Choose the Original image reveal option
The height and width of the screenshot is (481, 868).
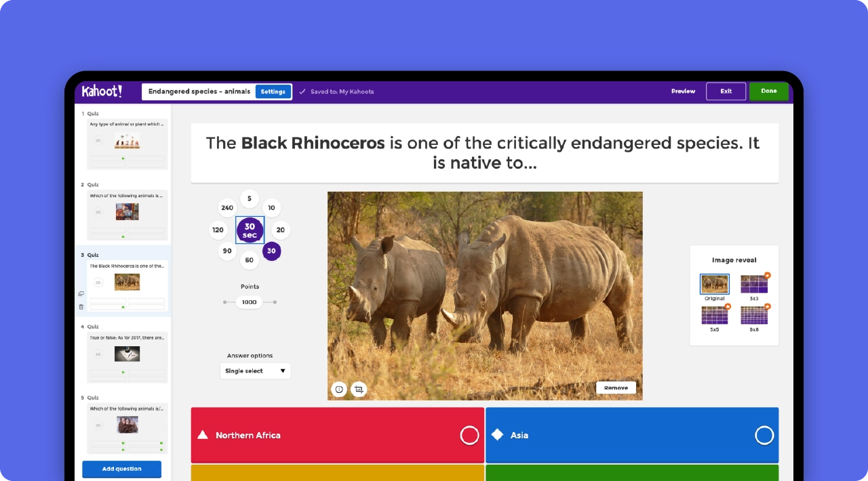714,283
